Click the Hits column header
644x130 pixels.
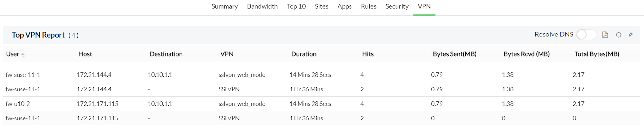pos(368,54)
